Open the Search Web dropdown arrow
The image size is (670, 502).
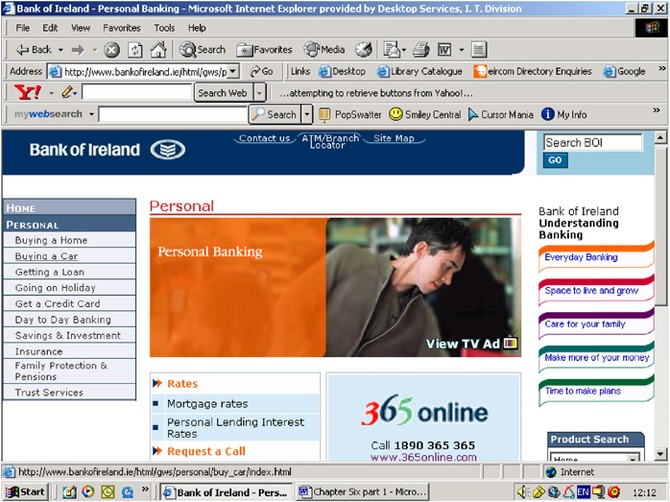click(x=259, y=93)
